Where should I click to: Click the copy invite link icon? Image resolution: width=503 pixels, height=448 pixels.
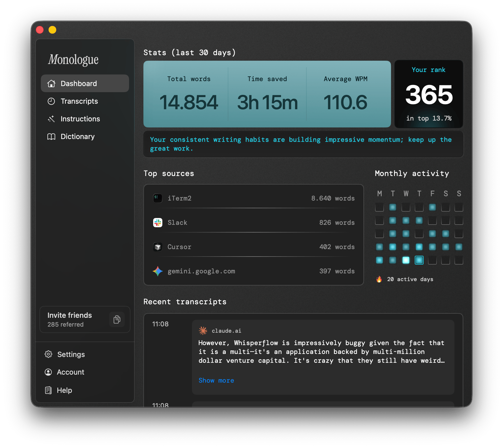(x=117, y=319)
